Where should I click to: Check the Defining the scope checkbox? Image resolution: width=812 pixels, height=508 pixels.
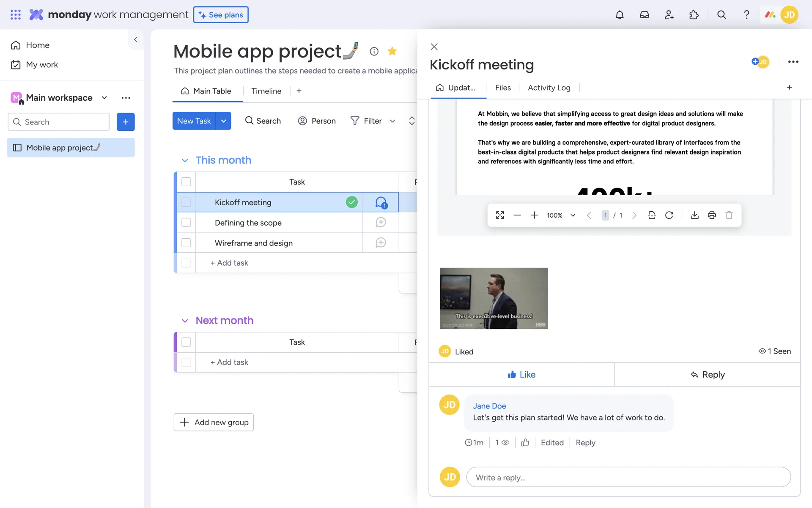coord(186,222)
